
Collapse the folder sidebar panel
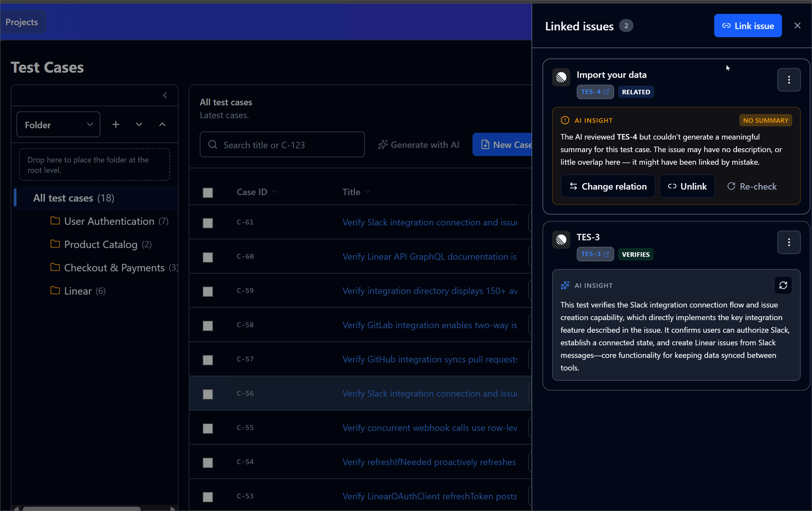[x=165, y=96]
